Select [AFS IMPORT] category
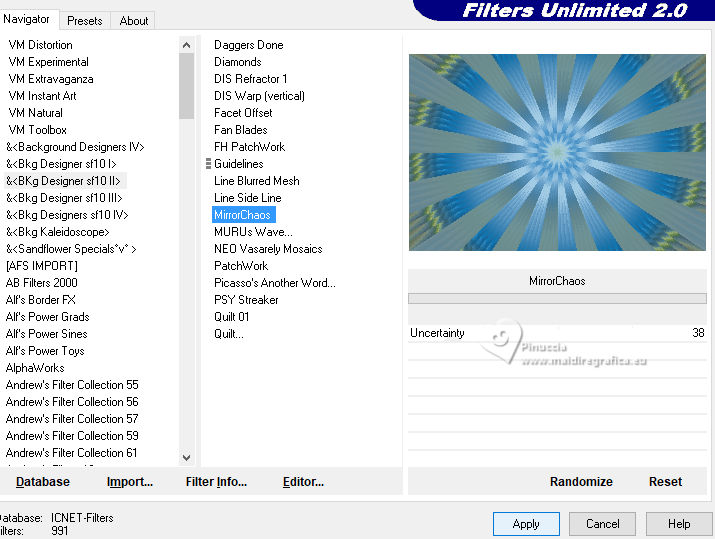The width and height of the screenshot is (715, 539). point(41,266)
